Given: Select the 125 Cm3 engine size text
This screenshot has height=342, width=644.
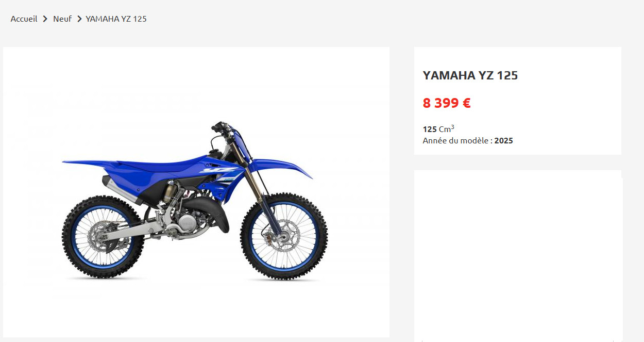Looking at the screenshot, I should click(x=438, y=129).
